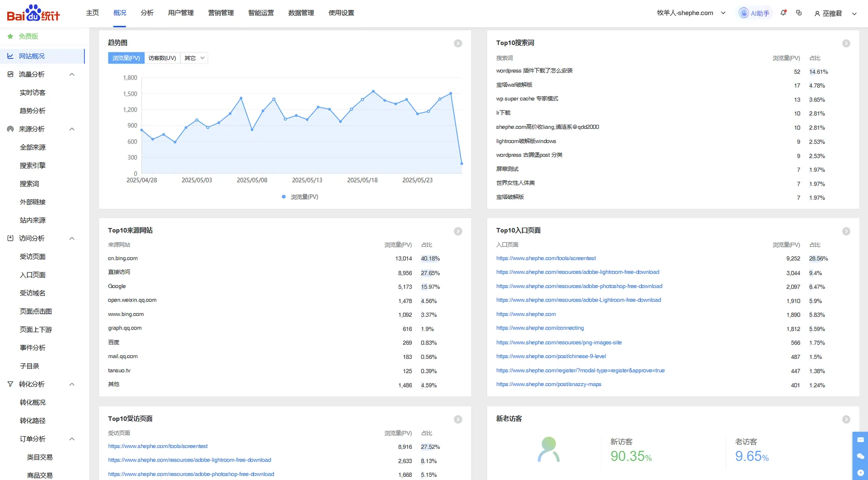The width and height of the screenshot is (868, 480).
Task: Open the 其它 metric dropdown
Action: click(x=194, y=58)
